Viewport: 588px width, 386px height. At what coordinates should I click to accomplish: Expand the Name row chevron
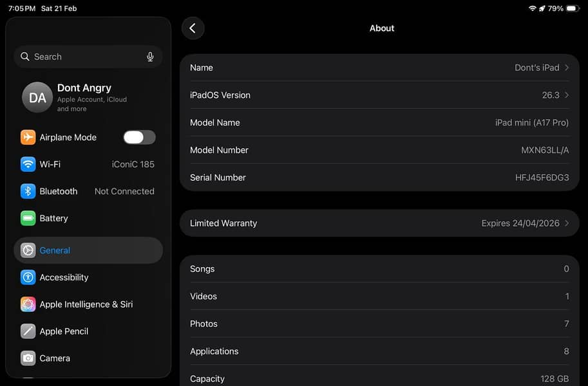(x=567, y=68)
